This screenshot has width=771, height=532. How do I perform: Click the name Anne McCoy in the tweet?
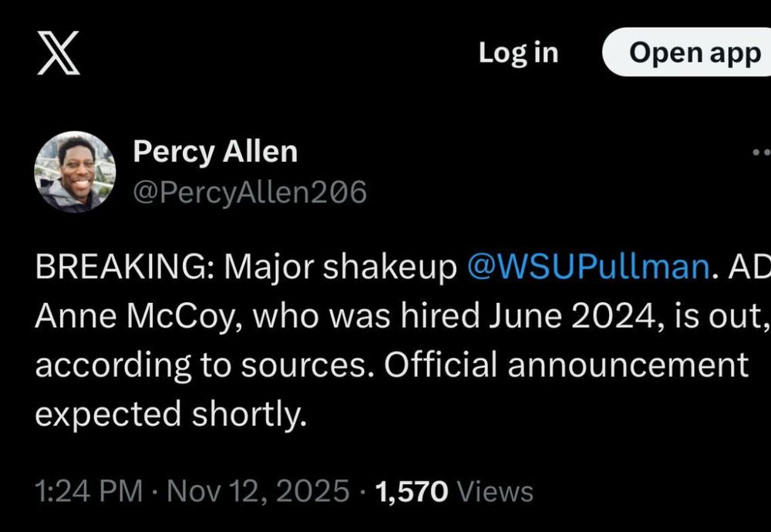point(132,316)
